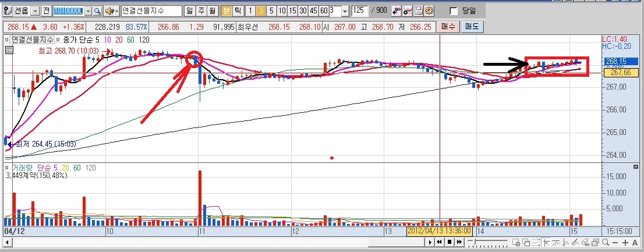Open the 선옵 dropdown arrow

34,11
